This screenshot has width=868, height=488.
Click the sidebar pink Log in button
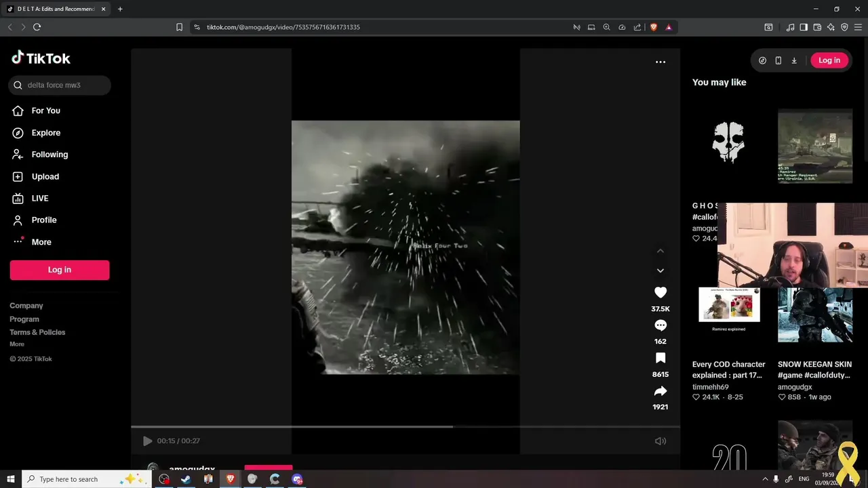(x=60, y=270)
